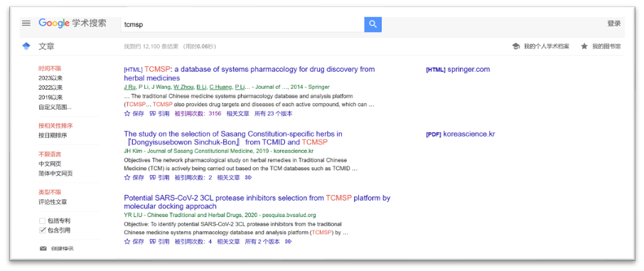
Task: Select 不限语言 option
Action: click(x=50, y=154)
